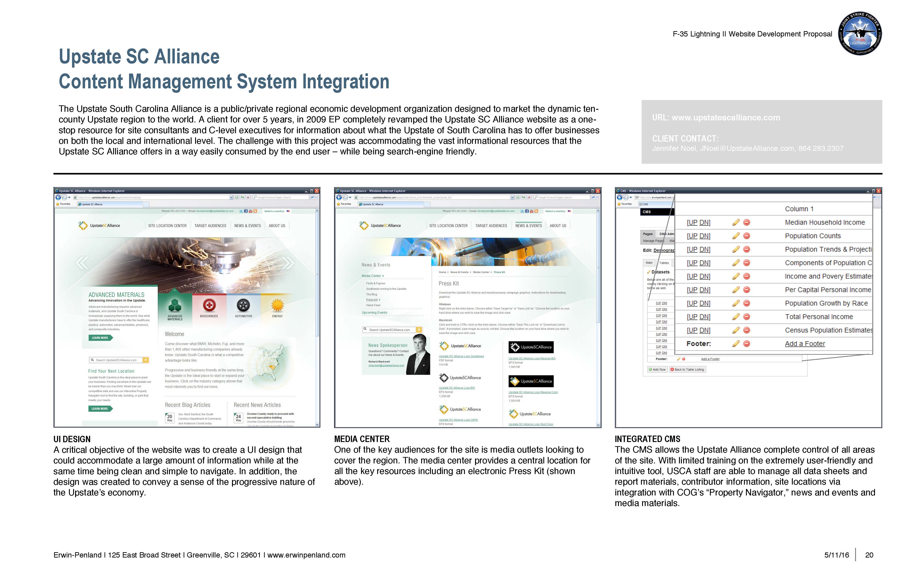Click right carousel arrow on homepage banner
The width and height of the screenshot is (909, 588).
point(288,263)
